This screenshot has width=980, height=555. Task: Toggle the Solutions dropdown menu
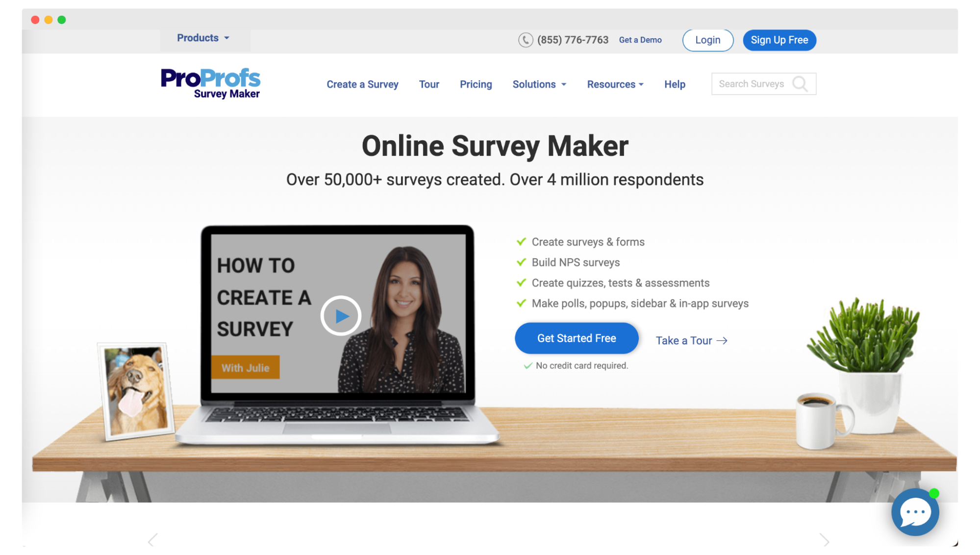click(537, 84)
